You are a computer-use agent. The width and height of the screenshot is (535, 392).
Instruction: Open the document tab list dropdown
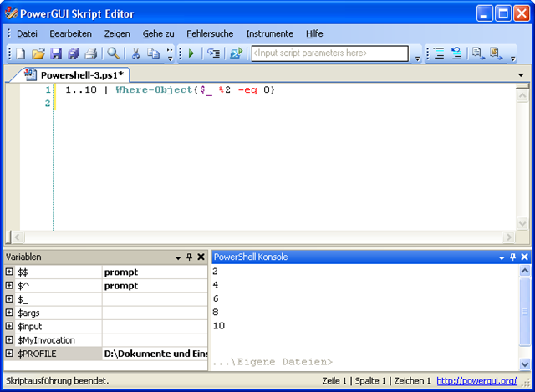coord(521,75)
